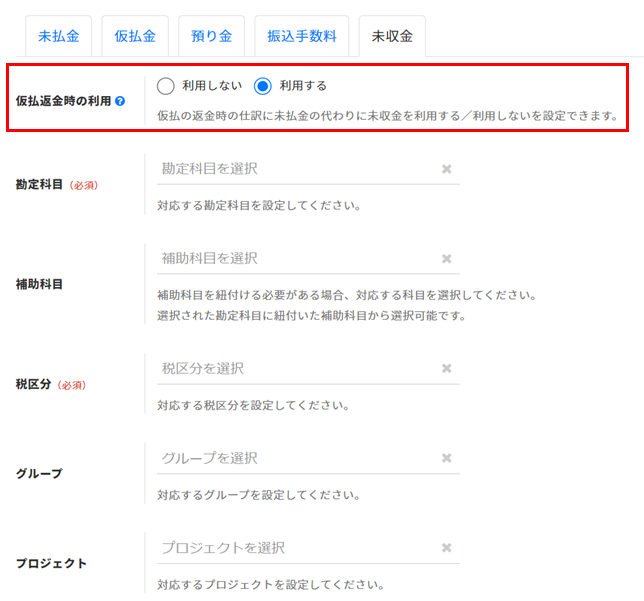
Task: Expand the グループを選択 dropdown
Action: [295, 458]
